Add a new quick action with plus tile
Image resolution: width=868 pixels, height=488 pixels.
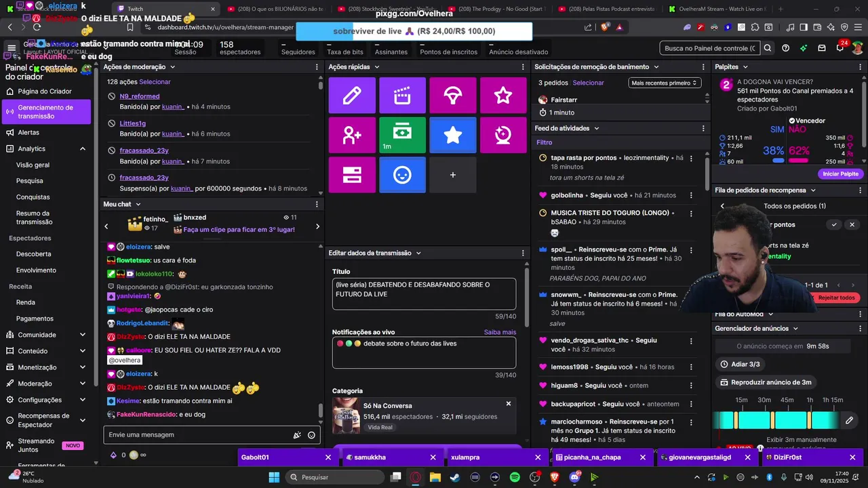tap(453, 175)
